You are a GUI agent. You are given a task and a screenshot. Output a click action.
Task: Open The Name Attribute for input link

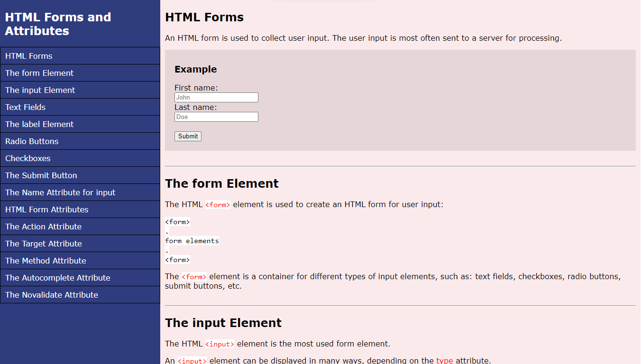pos(80,192)
